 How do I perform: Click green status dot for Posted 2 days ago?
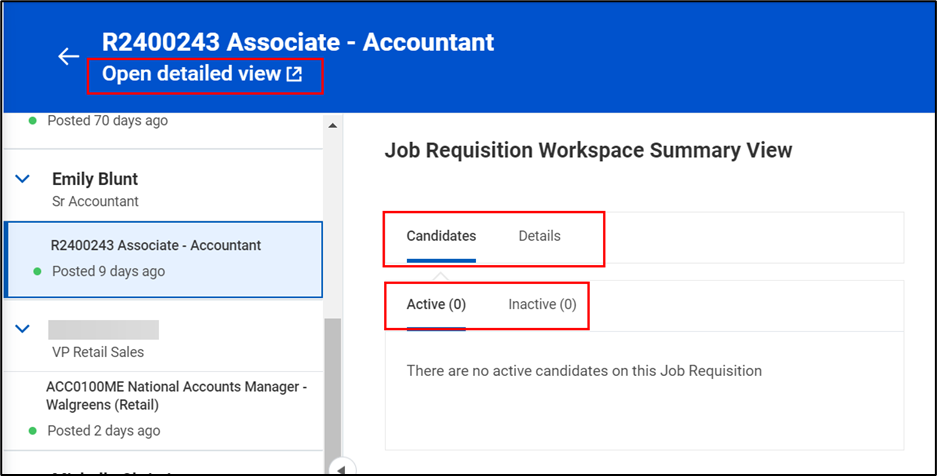[33, 431]
